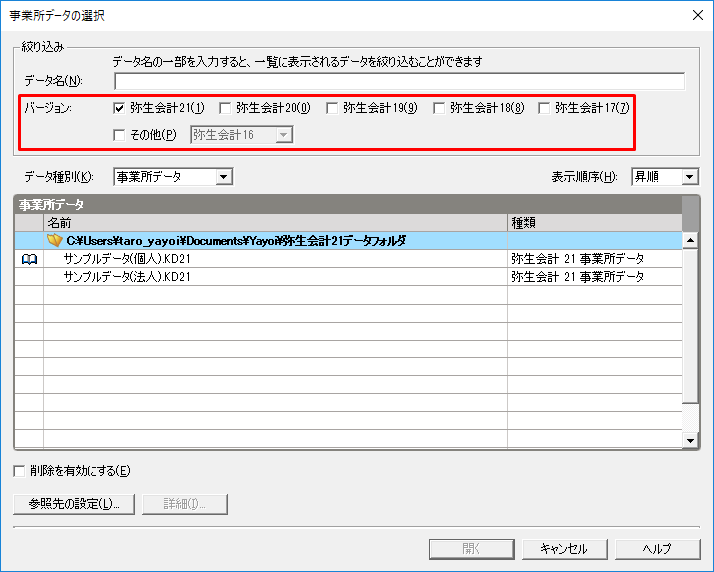Click the open book icon beside サンプルデータ(個人)

tap(28, 259)
